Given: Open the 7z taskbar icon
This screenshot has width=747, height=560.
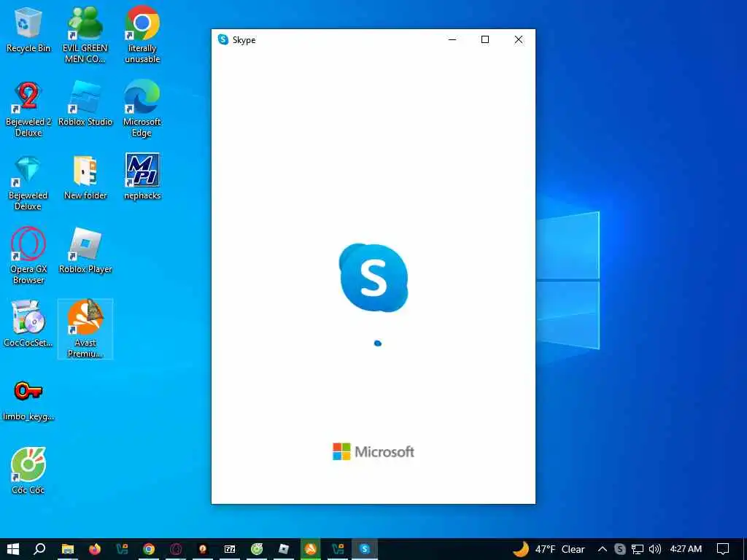Looking at the screenshot, I should (x=230, y=549).
